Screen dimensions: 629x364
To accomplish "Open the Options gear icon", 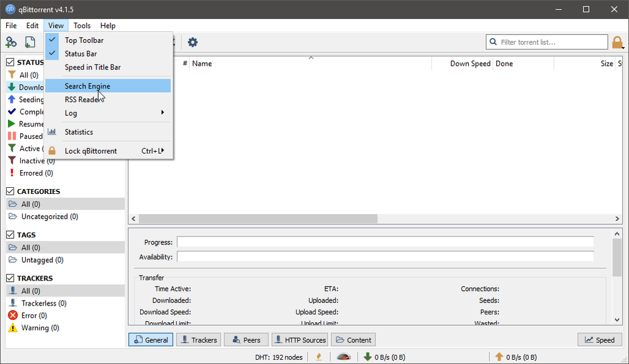I will pos(192,42).
